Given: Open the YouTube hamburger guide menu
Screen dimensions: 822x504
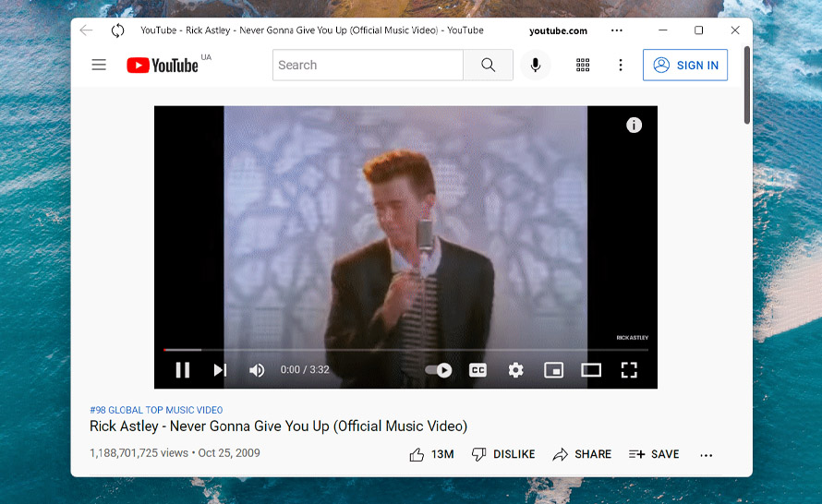Looking at the screenshot, I should [x=99, y=65].
